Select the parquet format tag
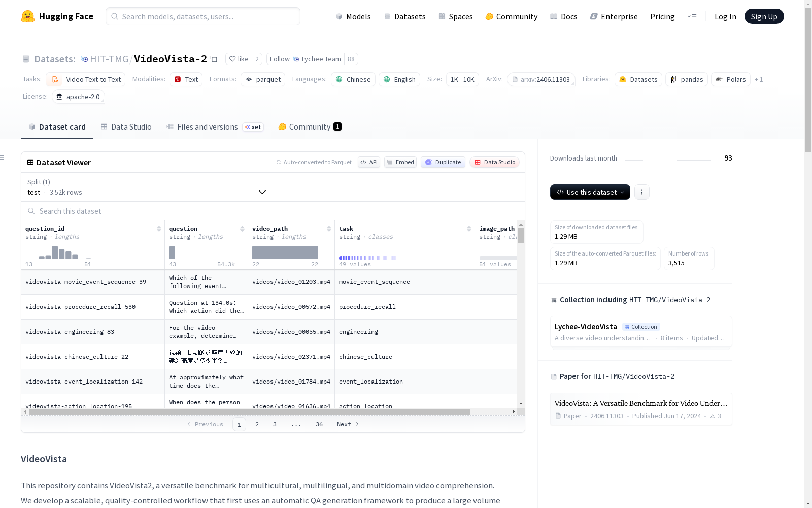Viewport: 812px width, 508px height. [x=263, y=79]
